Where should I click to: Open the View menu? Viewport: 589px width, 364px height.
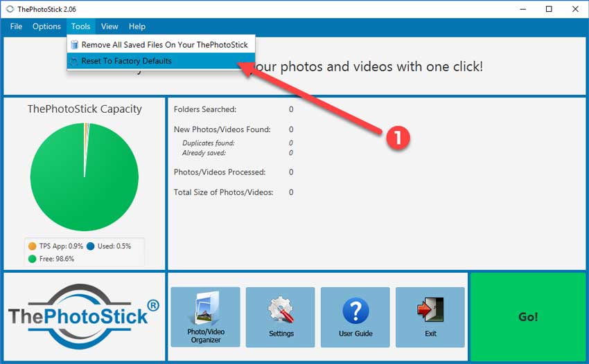click(109, 26)
